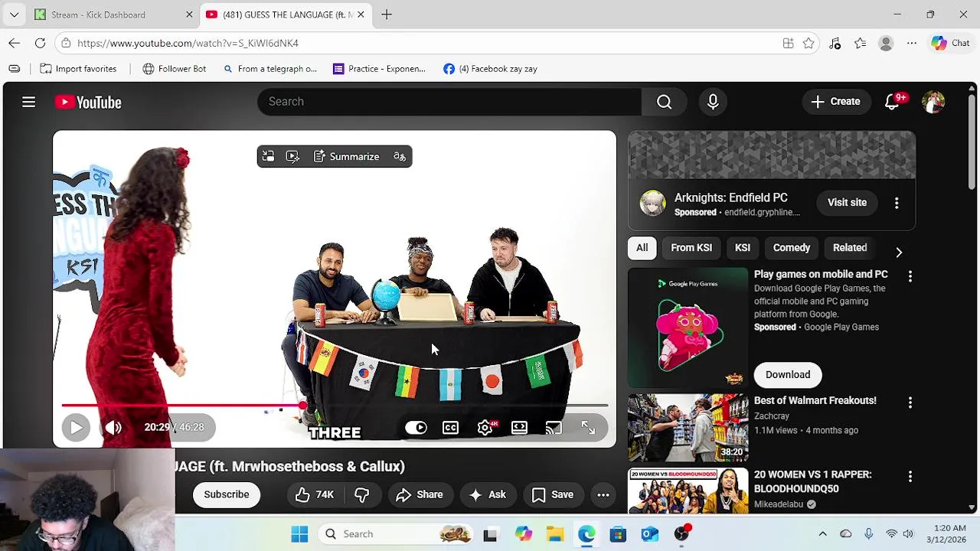Go back in the browser
The width and height of the screenshot is (980, 551).
tap(15, 44)
